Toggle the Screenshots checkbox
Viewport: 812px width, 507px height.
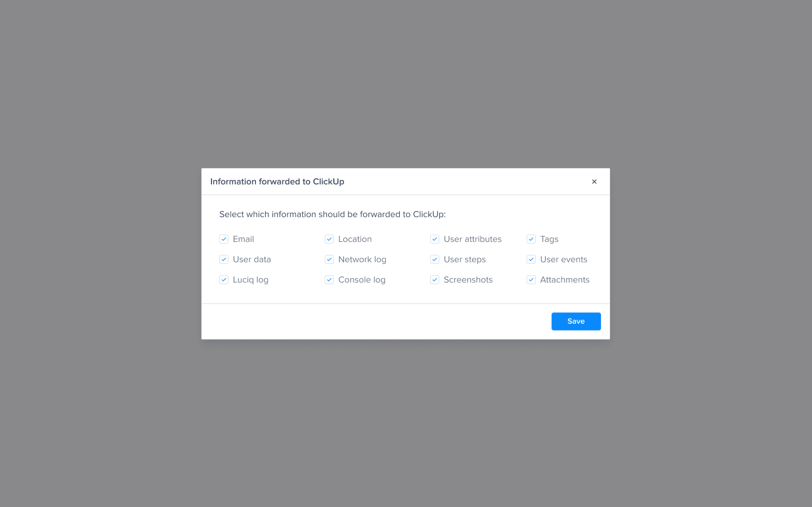435,280
